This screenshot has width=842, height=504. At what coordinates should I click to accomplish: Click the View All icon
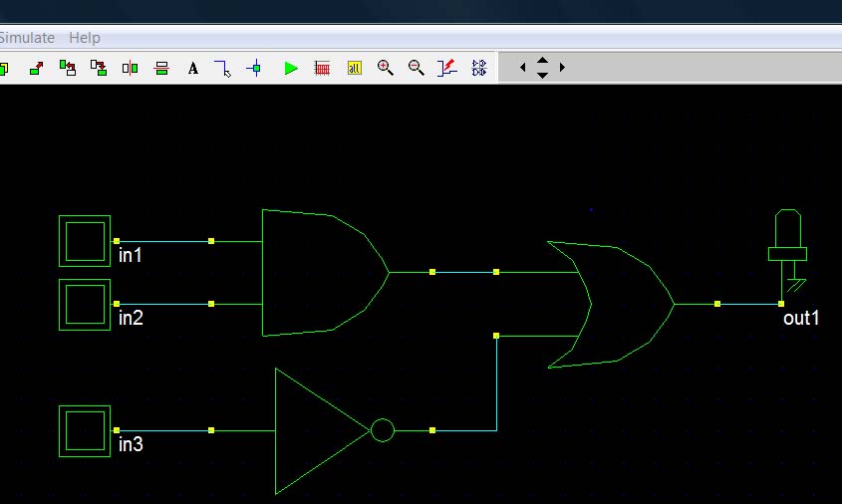pos(355,68)
